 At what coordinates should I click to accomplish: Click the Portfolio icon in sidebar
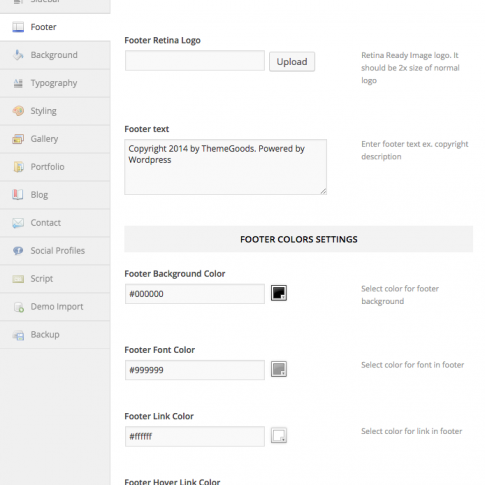[18, 167]
